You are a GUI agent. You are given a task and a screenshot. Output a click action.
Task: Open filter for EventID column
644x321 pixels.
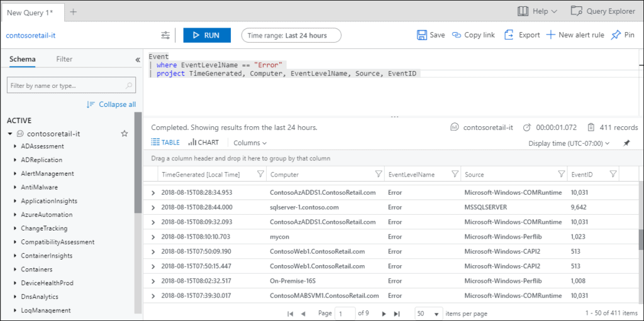pos(613,174)
